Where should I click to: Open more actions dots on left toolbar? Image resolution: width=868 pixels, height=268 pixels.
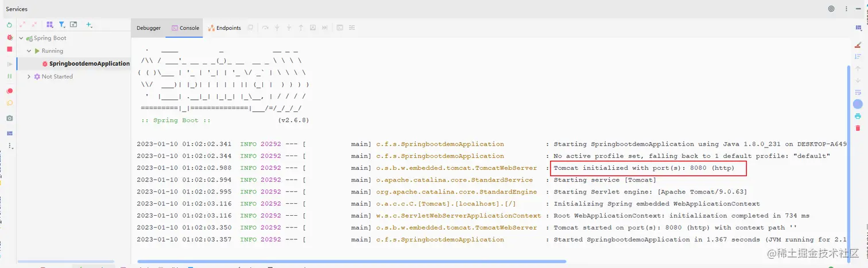pos(9,146)
